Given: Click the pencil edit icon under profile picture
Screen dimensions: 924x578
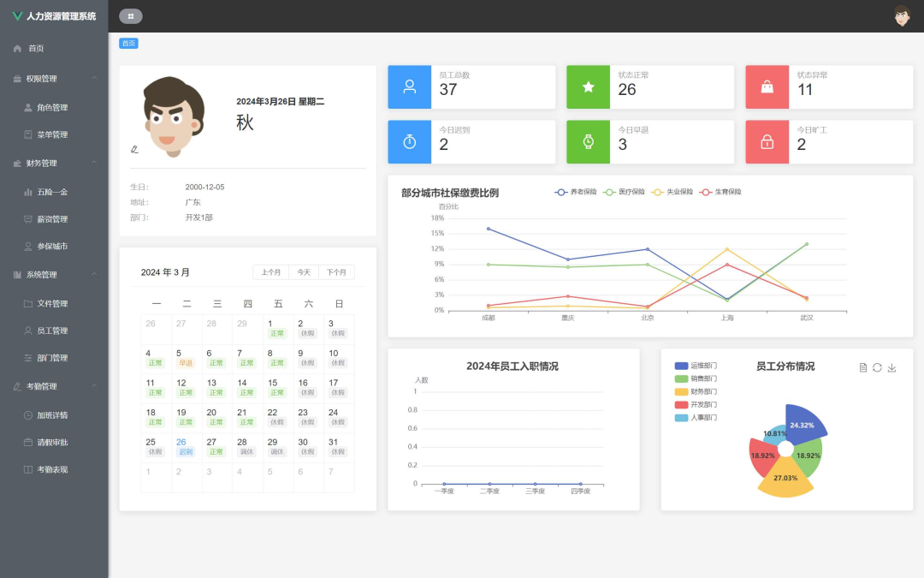Looking at the screenshot, I should click(134, 149).
